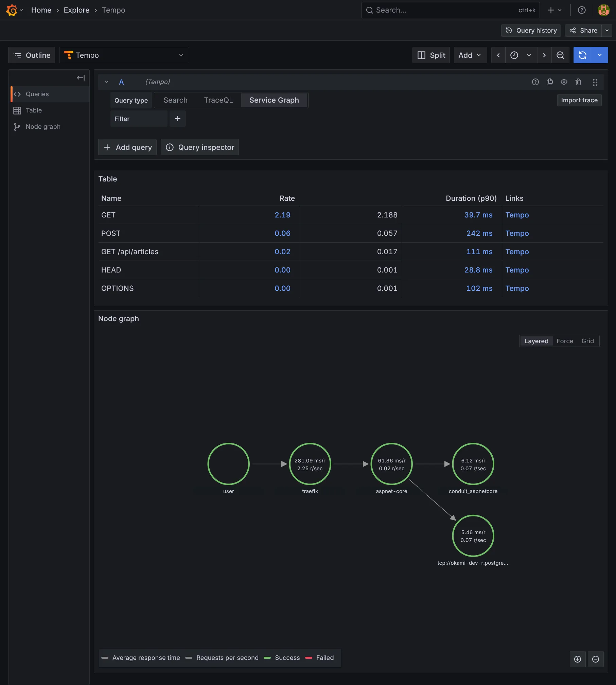Switch node graph layout to Force
The width and height of the screenshot is (616, 685).
pos(565,341)
